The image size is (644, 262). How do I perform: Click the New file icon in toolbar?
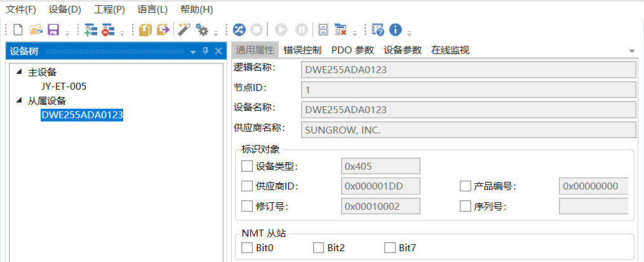[x=18, y=29]
